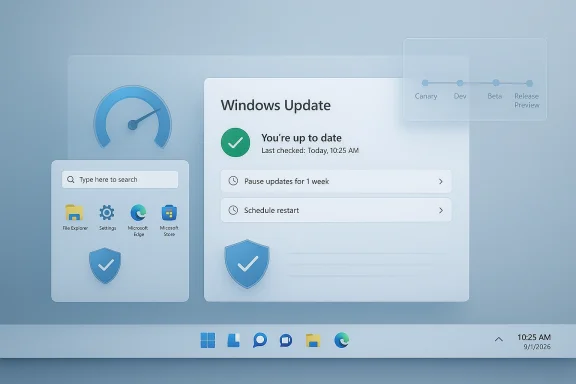The width and height of the screenshot is (576, 384).
Task: Click the green up-to-date checkmark icon
Action: pos(235,143)
